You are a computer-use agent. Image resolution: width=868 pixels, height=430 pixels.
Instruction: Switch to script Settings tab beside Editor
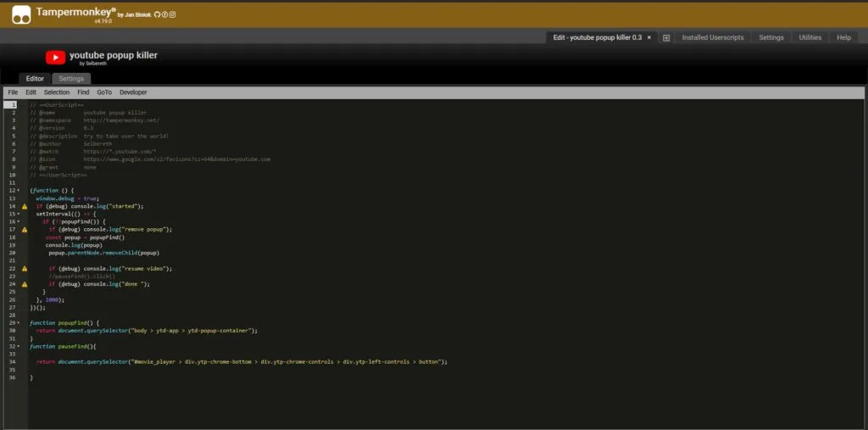coord(71,78)
